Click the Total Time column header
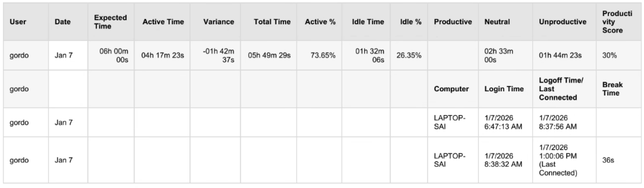Image resolution: width=644 pixels, height=188 pixels. point(272,22)
